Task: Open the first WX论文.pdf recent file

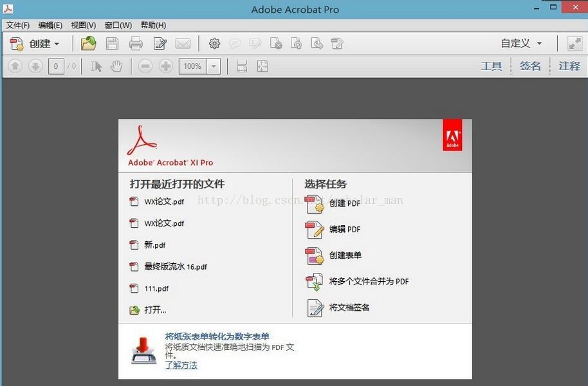Action: point(157,202)
